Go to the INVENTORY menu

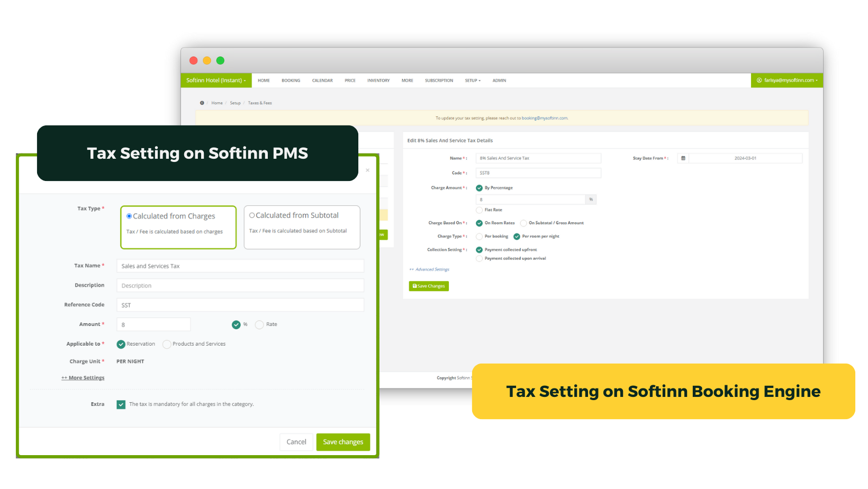tap(378, 80)
